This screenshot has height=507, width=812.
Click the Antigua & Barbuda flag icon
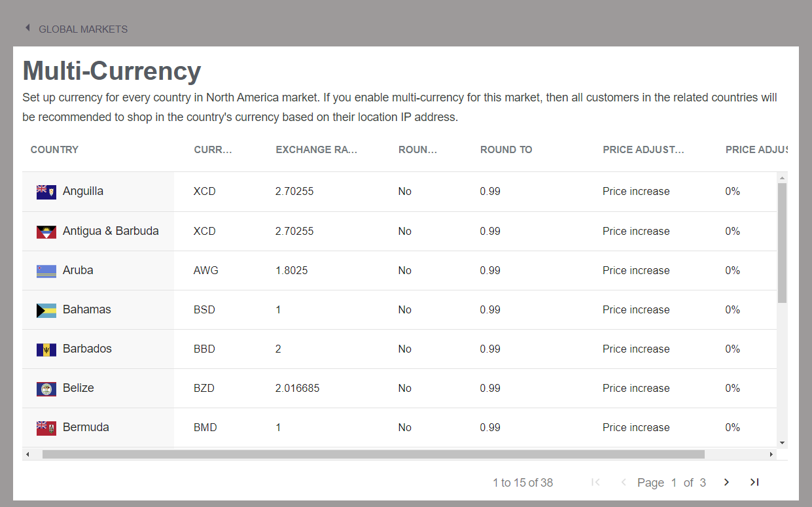pos(46,232)
